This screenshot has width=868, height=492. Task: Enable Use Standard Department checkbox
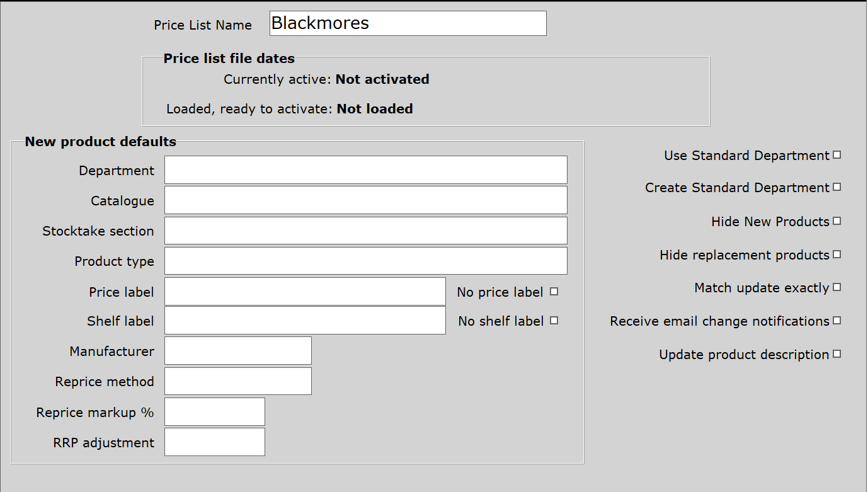click(x=837, y=155)
